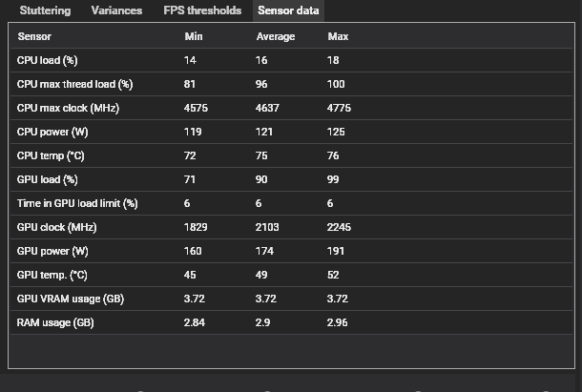Viewport: 582px width, 392px height.
Task: Select the RAM usage (GB) row
Action: [291, 322]
